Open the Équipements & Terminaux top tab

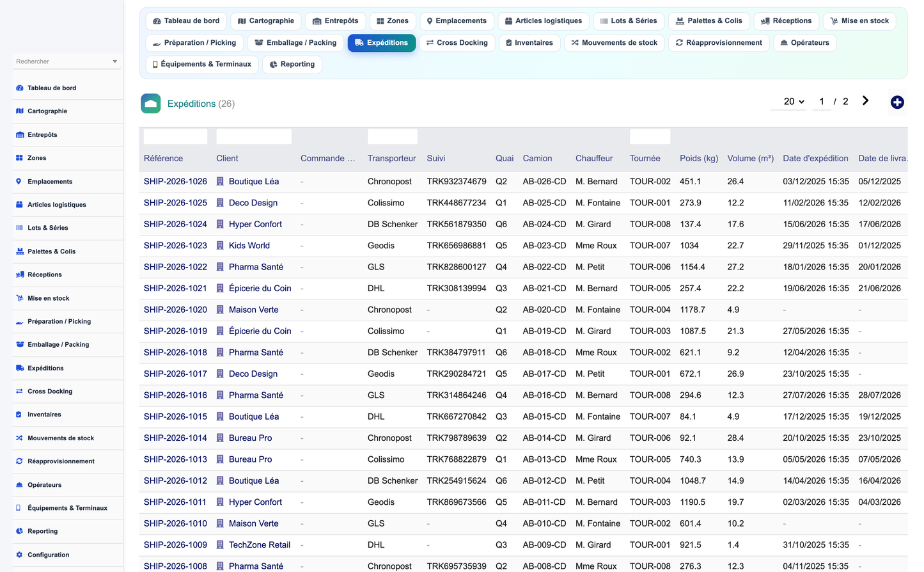[202, 65]
